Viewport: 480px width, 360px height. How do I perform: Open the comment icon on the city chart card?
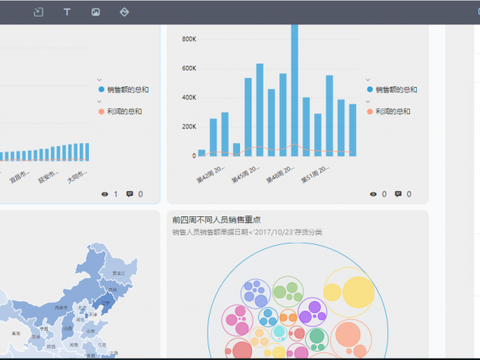point(130,194)
